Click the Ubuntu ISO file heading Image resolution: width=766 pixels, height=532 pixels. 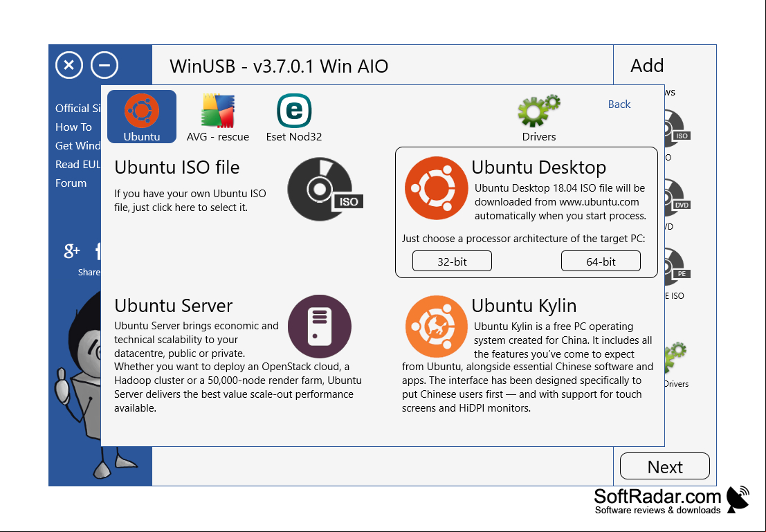pyautogui.click(x=177, y=167)
